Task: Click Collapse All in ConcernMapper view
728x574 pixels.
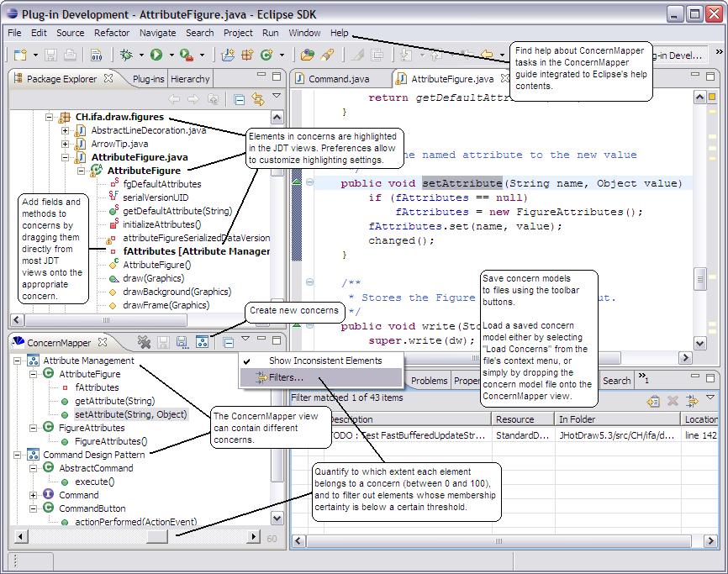Action: [x=228, y=343]
